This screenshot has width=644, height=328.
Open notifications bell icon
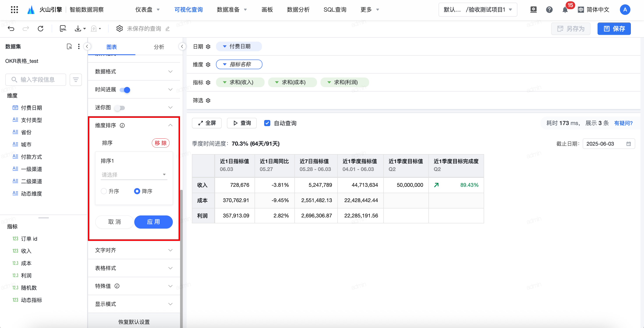(565, 10)
